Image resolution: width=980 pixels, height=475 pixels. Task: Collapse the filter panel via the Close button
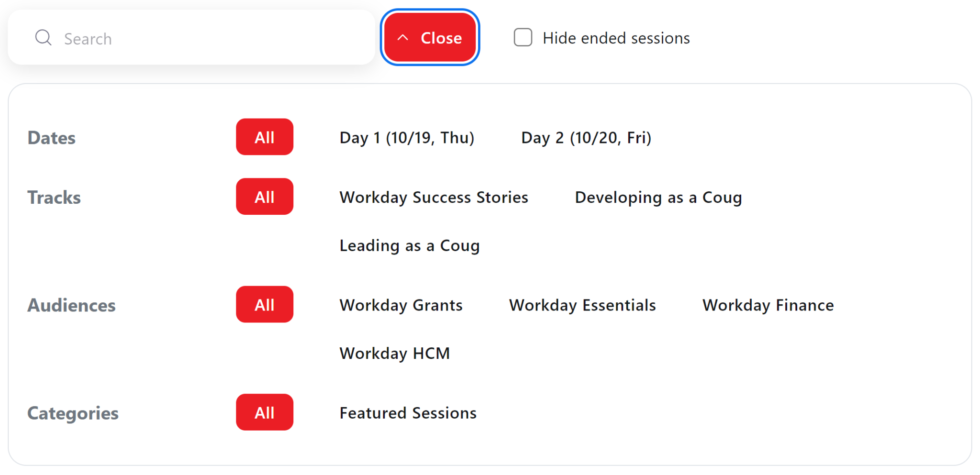coord(430,37)
